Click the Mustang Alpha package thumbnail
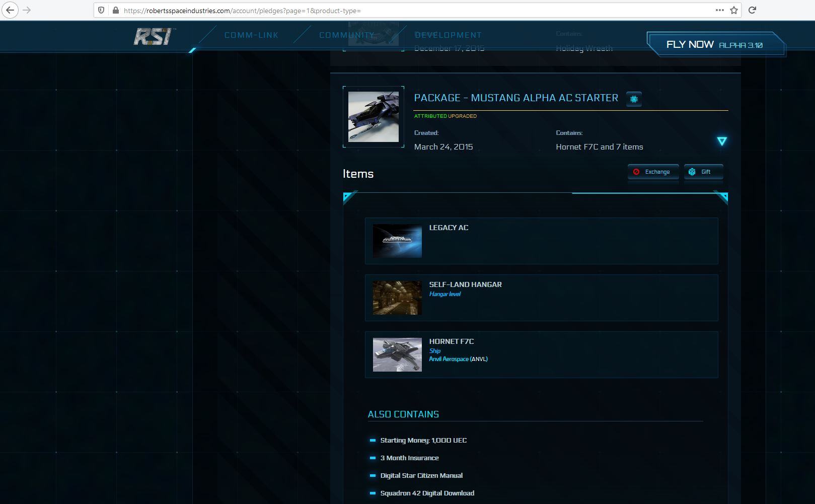815x504 pixels. pos(374,117)
